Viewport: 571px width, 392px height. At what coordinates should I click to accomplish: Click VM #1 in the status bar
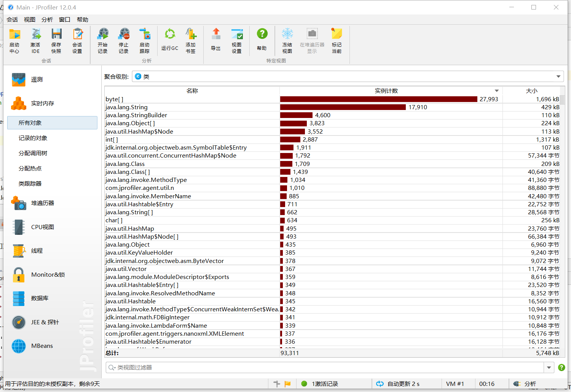click(x=455, y=384)
